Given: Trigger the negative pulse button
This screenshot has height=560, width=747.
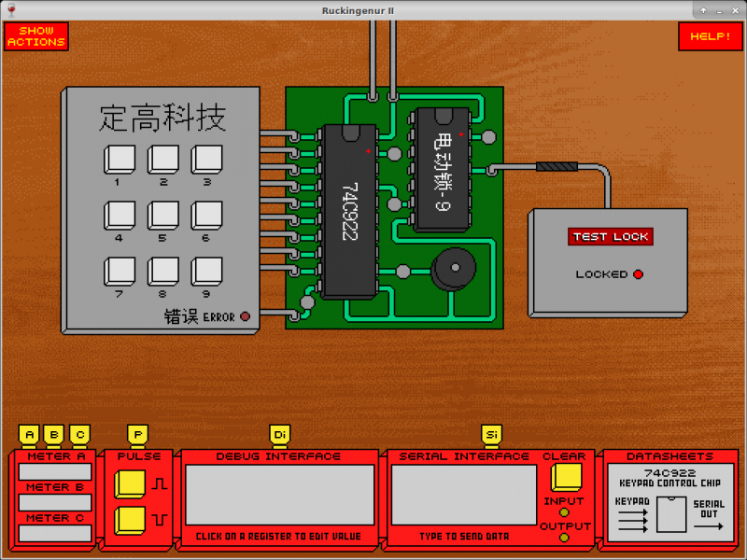Looking at the screenshot, I should pos(129,519).
